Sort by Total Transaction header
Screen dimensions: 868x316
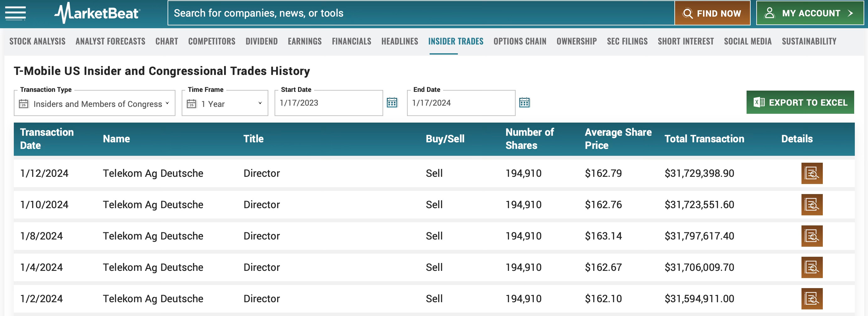(x=704, y=139)
